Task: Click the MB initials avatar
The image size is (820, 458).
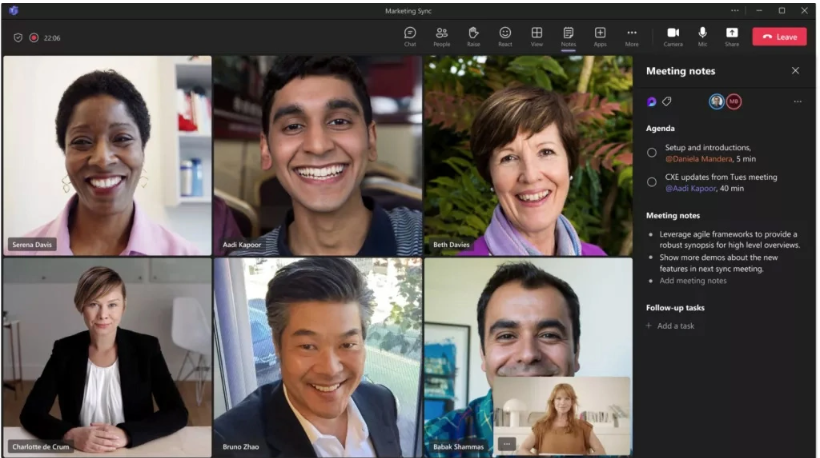Action: pos(734,101)
